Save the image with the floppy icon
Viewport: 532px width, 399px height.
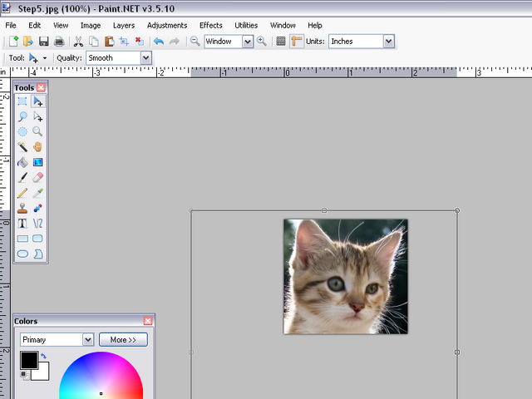pyautogui.click(x=44, y=42)
